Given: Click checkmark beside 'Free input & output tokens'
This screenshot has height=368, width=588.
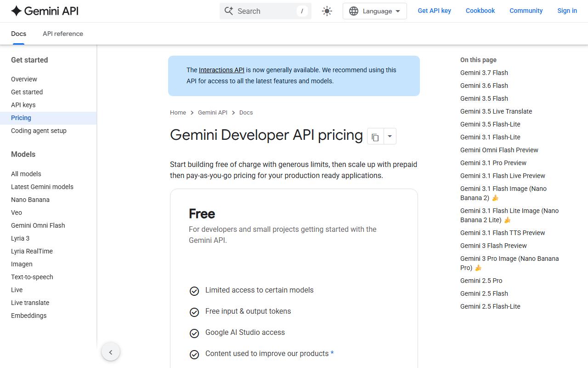Looking at the screenshot, I should pos(194,312).
